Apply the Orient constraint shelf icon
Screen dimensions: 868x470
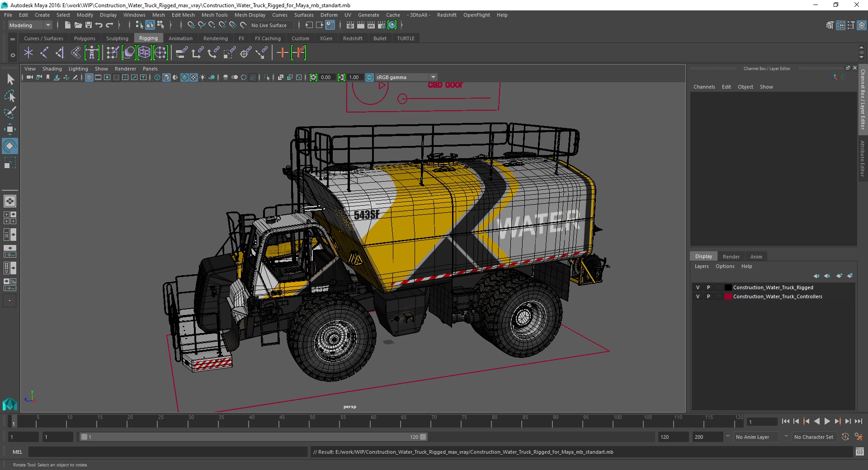coord(213,53)
